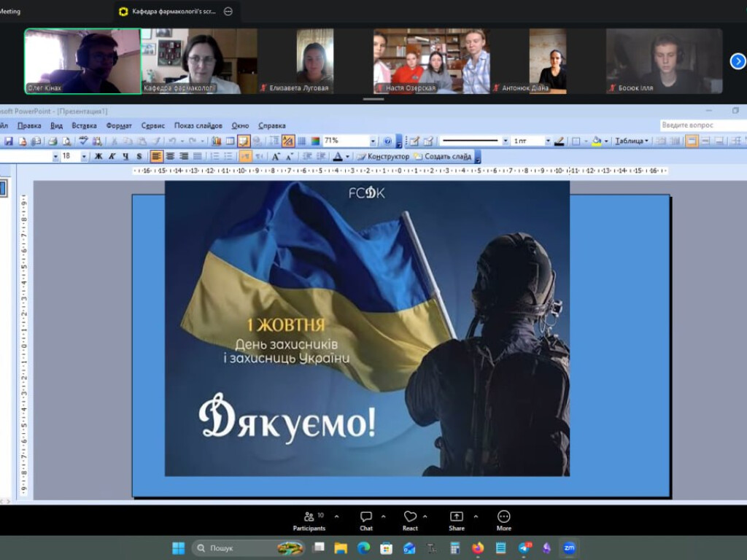The image size is (747, 560).
Task: Toggle Italic (К) formatting
Action: (112, 157)
